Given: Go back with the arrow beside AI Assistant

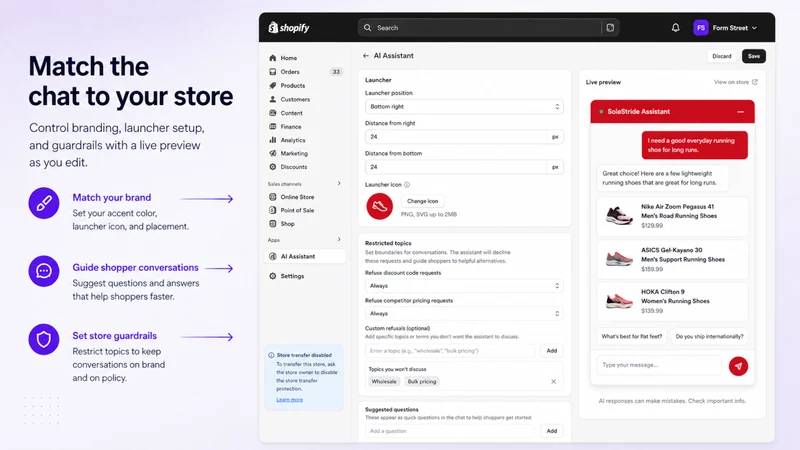Looking at the screenshot, I should (366, 56).
